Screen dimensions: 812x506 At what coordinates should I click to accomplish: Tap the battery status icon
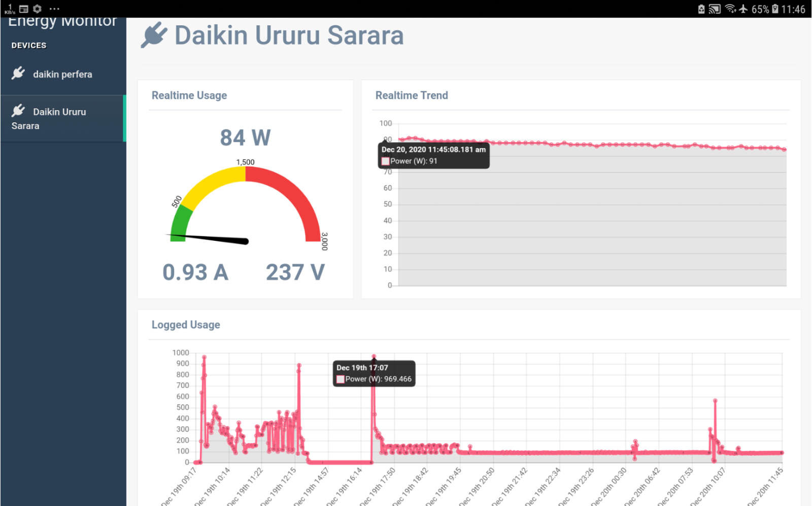point(775,9)
